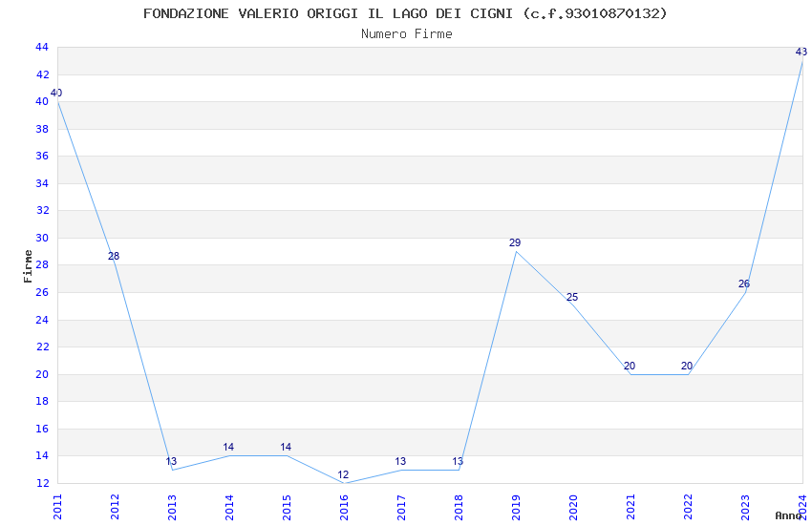Click x-axis year 2023
Image resolution: width=812 pixels, height=525 pixels.
tap(745, 507)
